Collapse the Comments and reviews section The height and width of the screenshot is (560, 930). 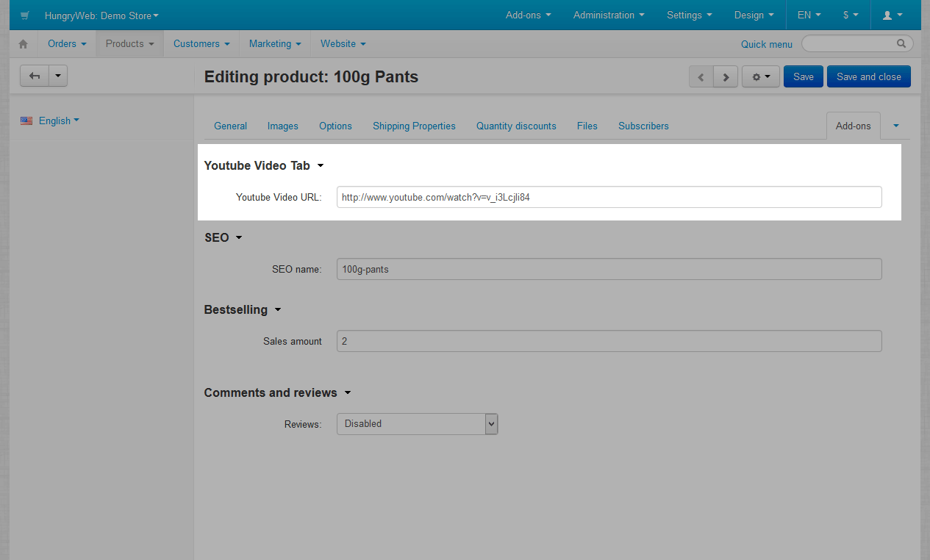(x=277, y=392)
